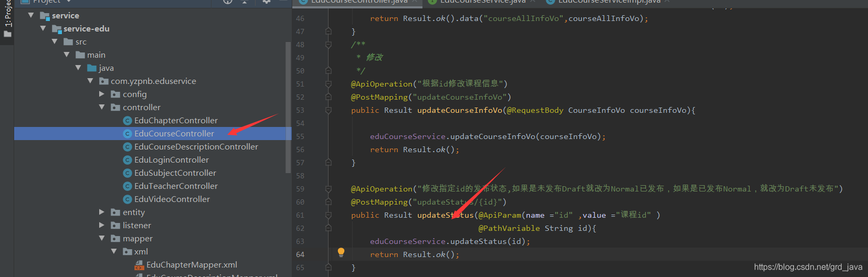This screenshot has height=277, width=868.
Task: Click XML file icon beside EduChapterMapper.xml
Action: point(139,265)
